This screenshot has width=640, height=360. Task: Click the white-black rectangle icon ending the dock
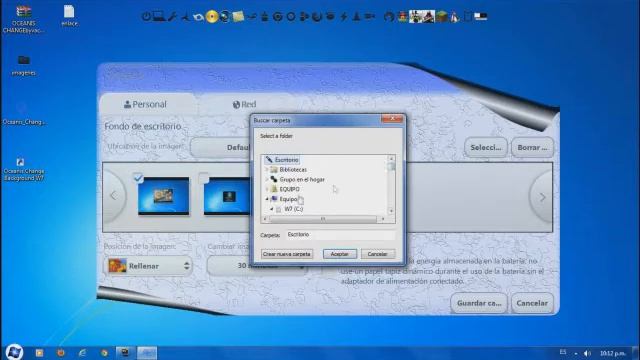(480, 16)
